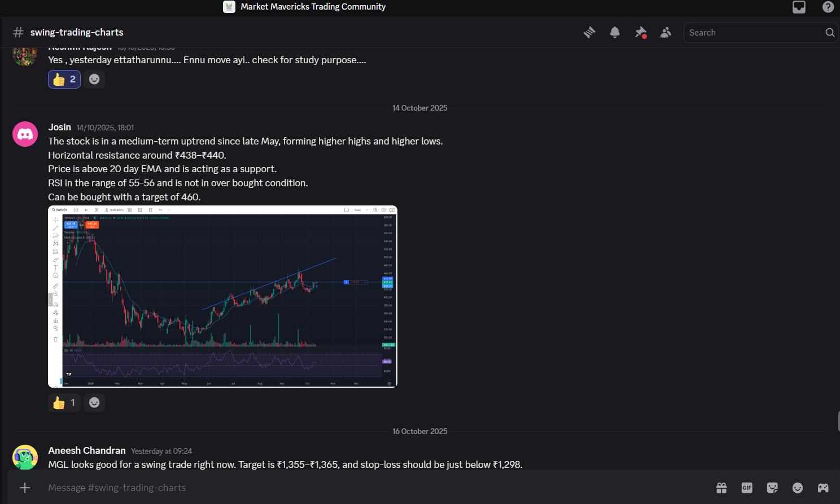The width and height of the screenshot is (840, 504).
Task: Toggle thumbs up reaction with 2 votes
Action: coord(64,80)
